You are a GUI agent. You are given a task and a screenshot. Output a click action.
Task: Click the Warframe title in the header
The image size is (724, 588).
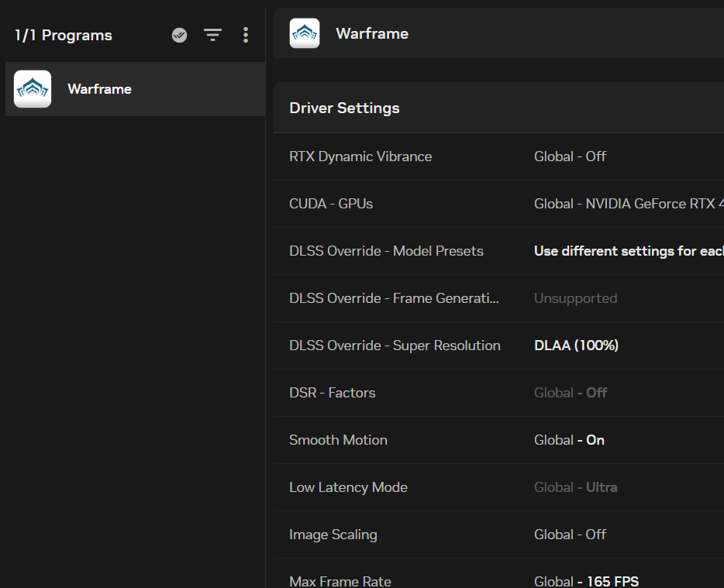point(372,33)
